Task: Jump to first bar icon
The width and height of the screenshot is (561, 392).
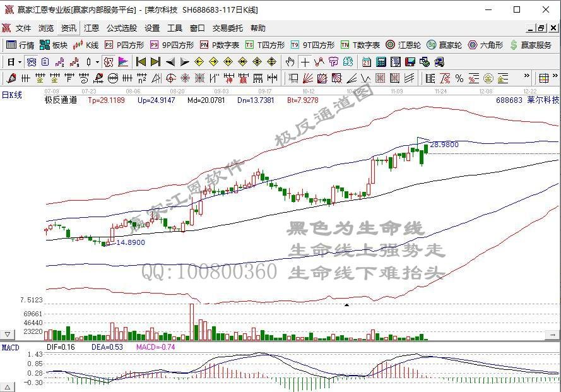Action: pos(141,62)
